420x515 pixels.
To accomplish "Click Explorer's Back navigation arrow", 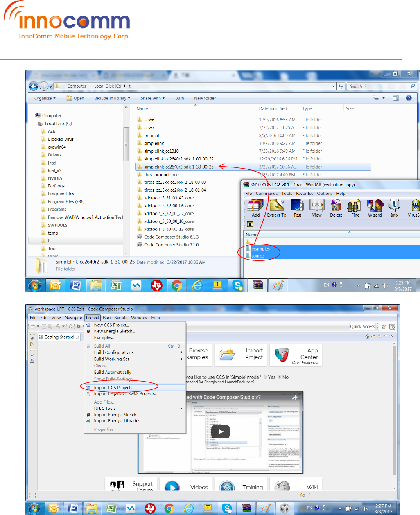I will point(34,86).
